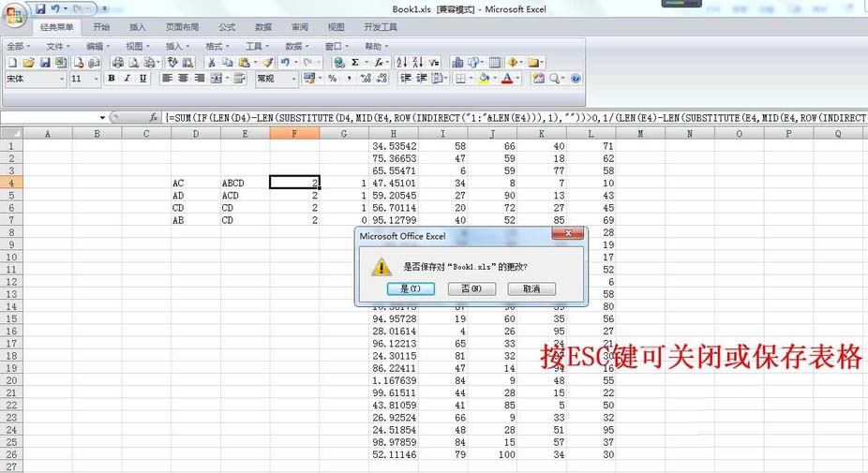Open the 常规 number format dropdown

(x=294, y=79)
